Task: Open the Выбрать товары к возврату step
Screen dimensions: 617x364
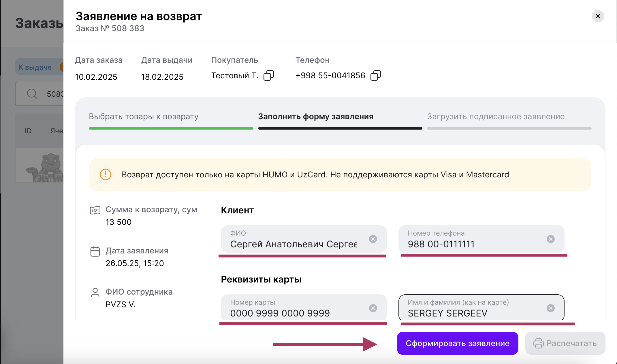Action: pos(144,117)
